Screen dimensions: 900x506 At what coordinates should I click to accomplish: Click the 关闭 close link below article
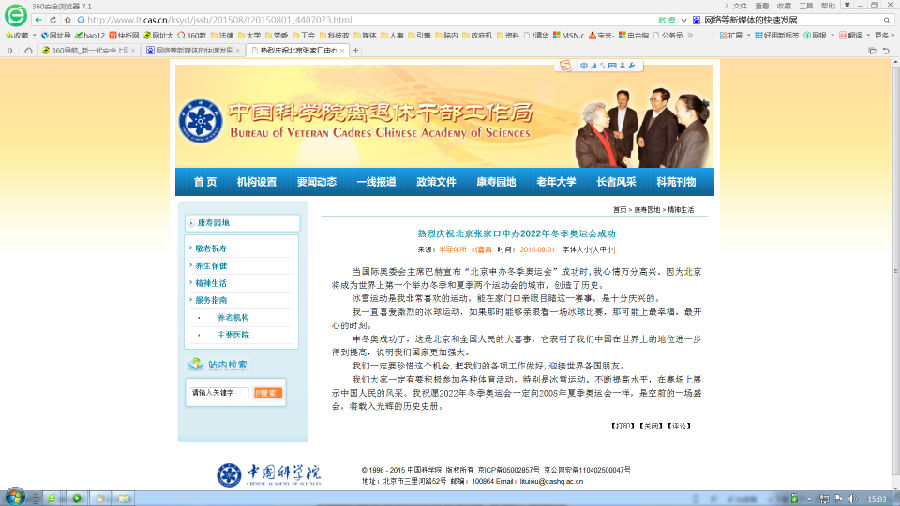[x=651, y=426]
